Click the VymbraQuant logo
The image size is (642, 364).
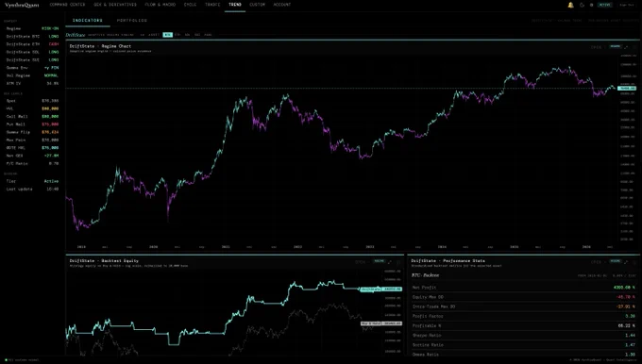[x=22, y=5]
